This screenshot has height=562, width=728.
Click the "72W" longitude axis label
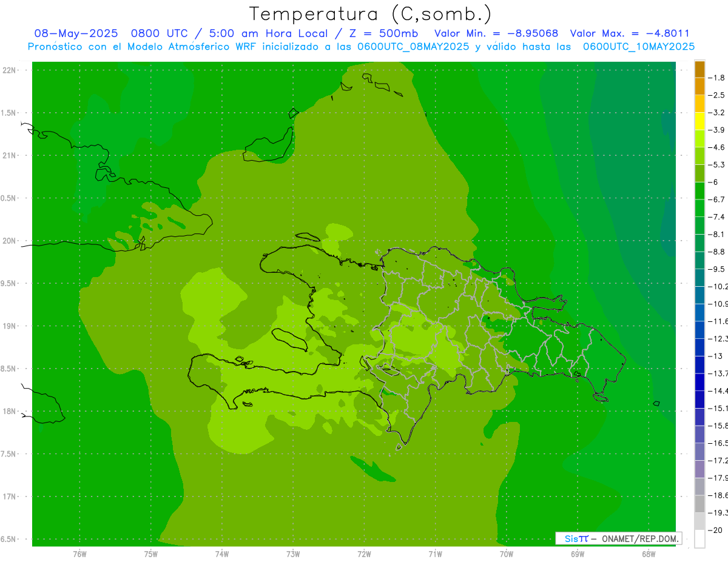[x=365, y=554]
